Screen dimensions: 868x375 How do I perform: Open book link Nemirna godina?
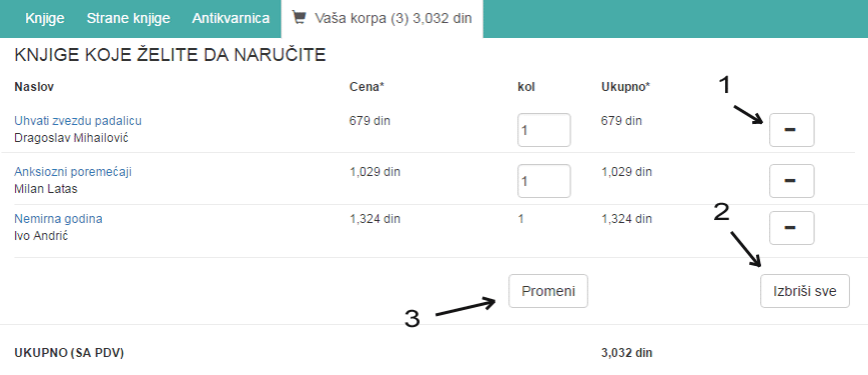[x=58, y=219]
